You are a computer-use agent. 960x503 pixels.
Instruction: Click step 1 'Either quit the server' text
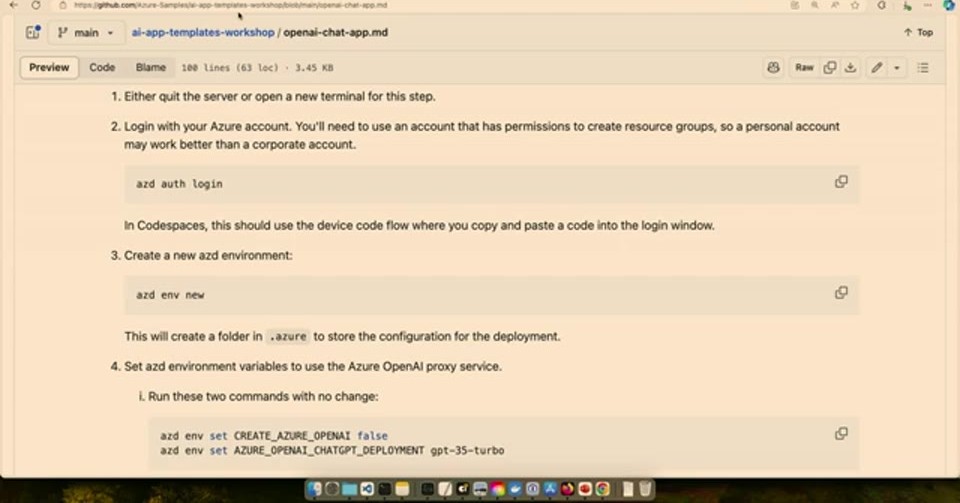[x=280, y=96]
